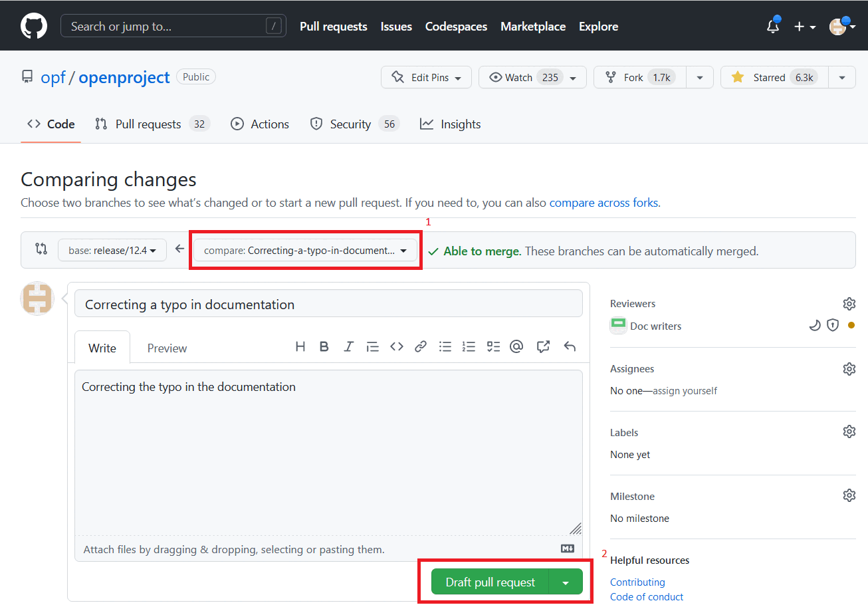Click the pull request title field
Screen dimensions: 868x607
point(328,304)
